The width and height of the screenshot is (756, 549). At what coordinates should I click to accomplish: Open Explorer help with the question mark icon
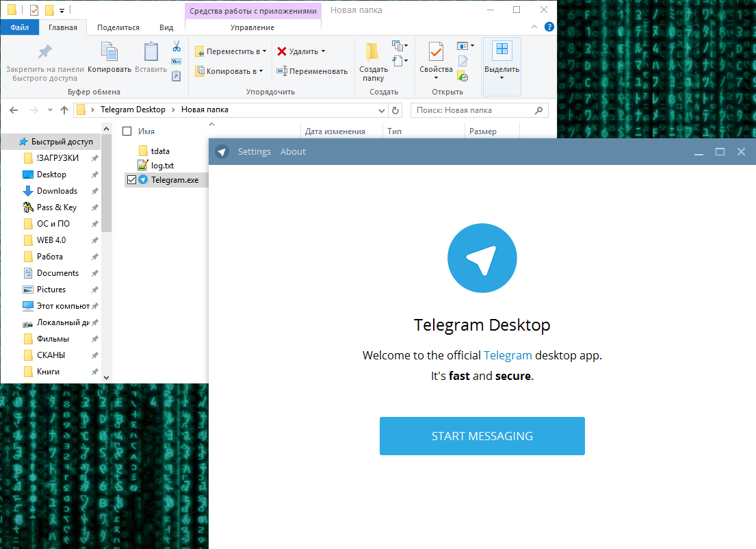pos(549,27)
